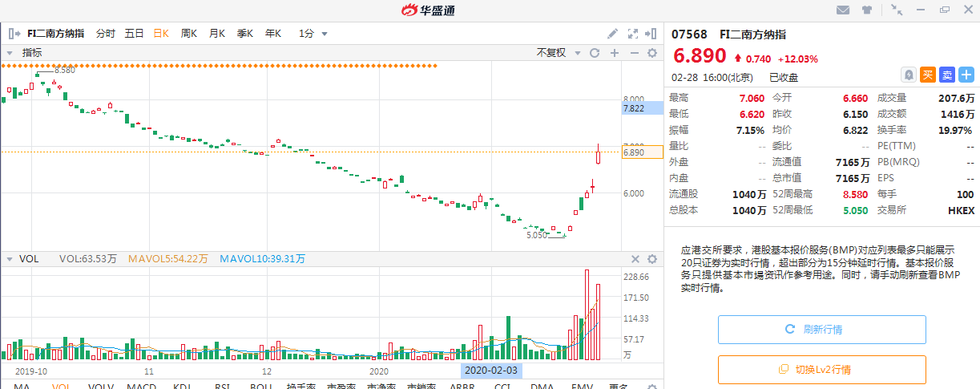980x389 pixels.
Task: Open the drawing pencil tool
Action: [613, 34]
